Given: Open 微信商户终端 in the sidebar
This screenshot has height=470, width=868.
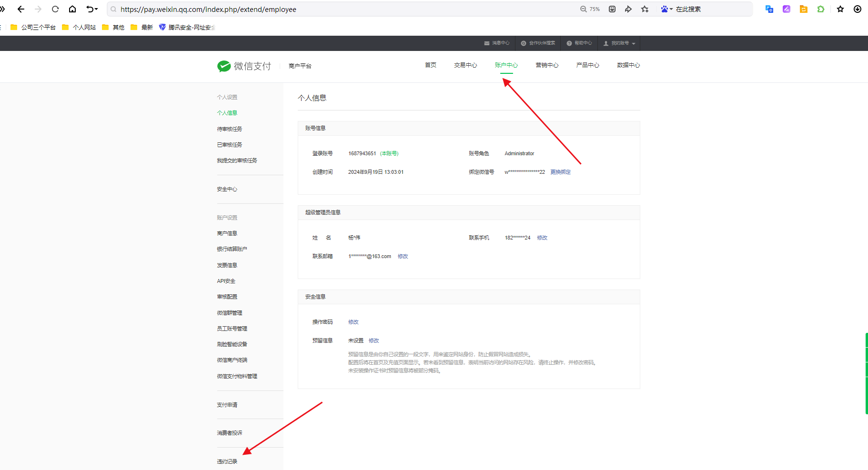Looking at the screenshot, I should click(x=232, y=360).
